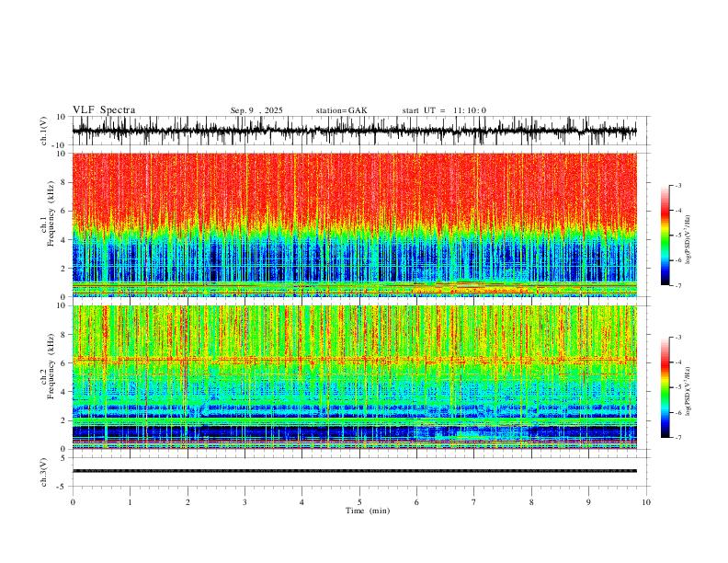Click the ch.2 colorbar 'log(PSD)(V²/Hz)' label
Image resolution: width=728 pixels, height=563 pixels.
coord(688,391)
